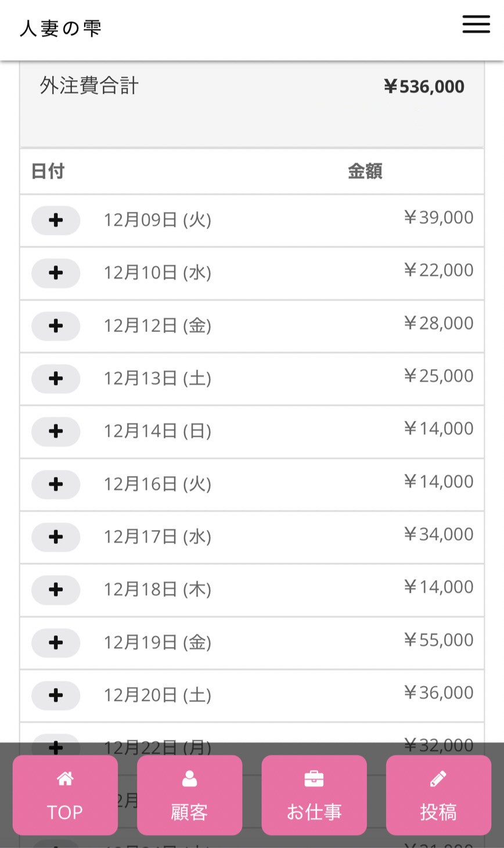Click plus button beside 12月17日 (水)
Screen dimensions: 504x848
pyautogui.click(x=56, y=537)
